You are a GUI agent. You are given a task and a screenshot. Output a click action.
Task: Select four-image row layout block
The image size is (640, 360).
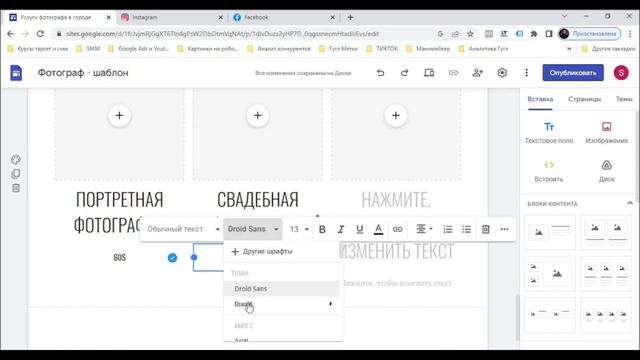(x=606, y=315)
